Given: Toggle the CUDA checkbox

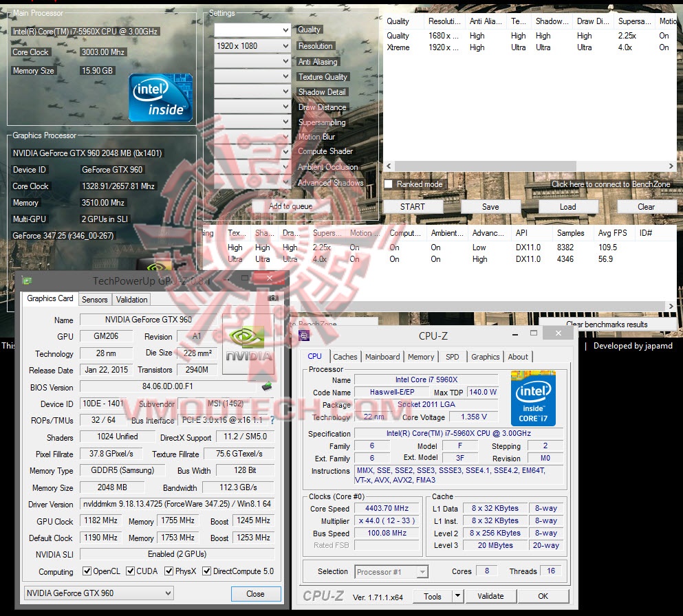Looking at the screenshot, I should (x=130, y=571).
